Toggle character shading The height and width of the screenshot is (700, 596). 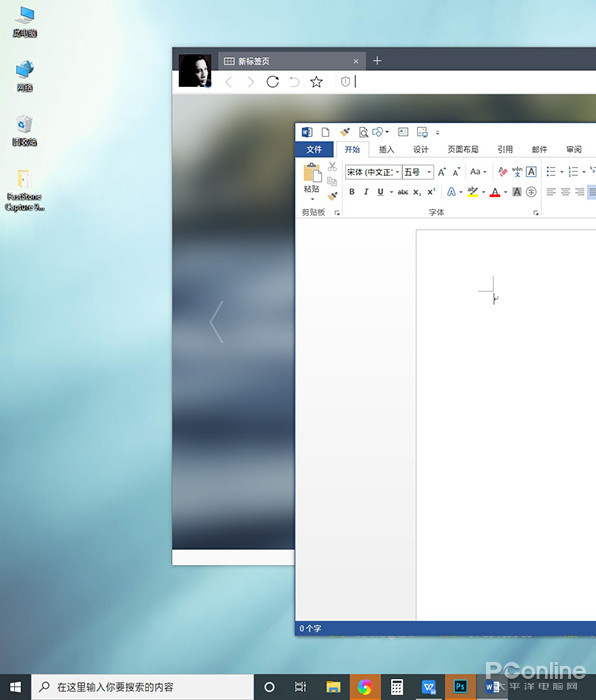tap(517, 192)
